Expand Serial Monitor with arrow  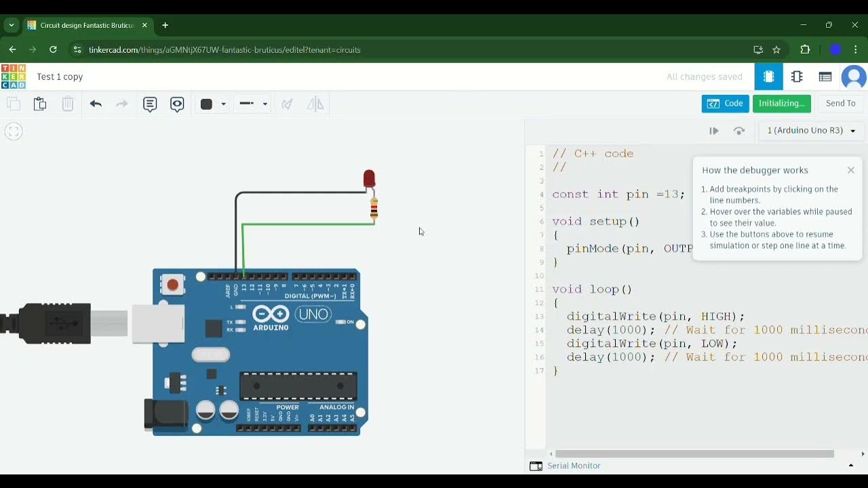tap(851, 466)
